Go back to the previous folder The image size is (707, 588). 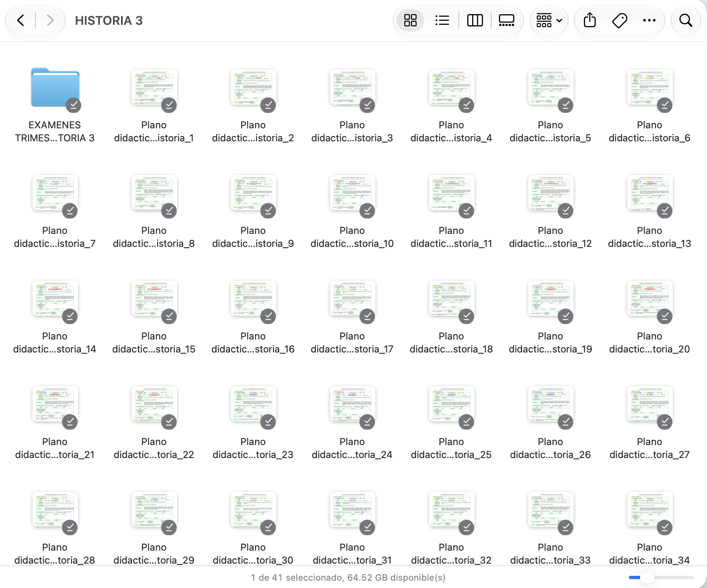(21, 20)
